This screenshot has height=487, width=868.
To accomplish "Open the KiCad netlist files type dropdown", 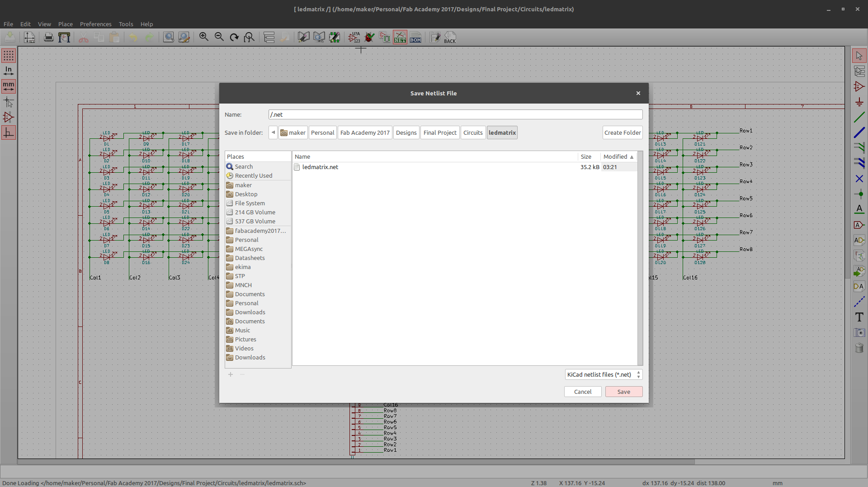I will (604, 374).
